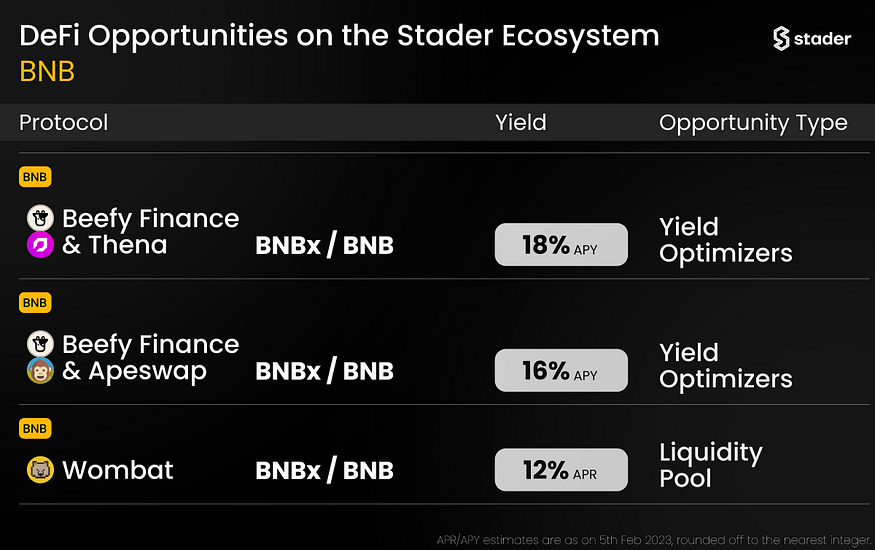Click the Beefy Finance cow icon in second row
The image size is (875, 550).
tap(39, 344)
